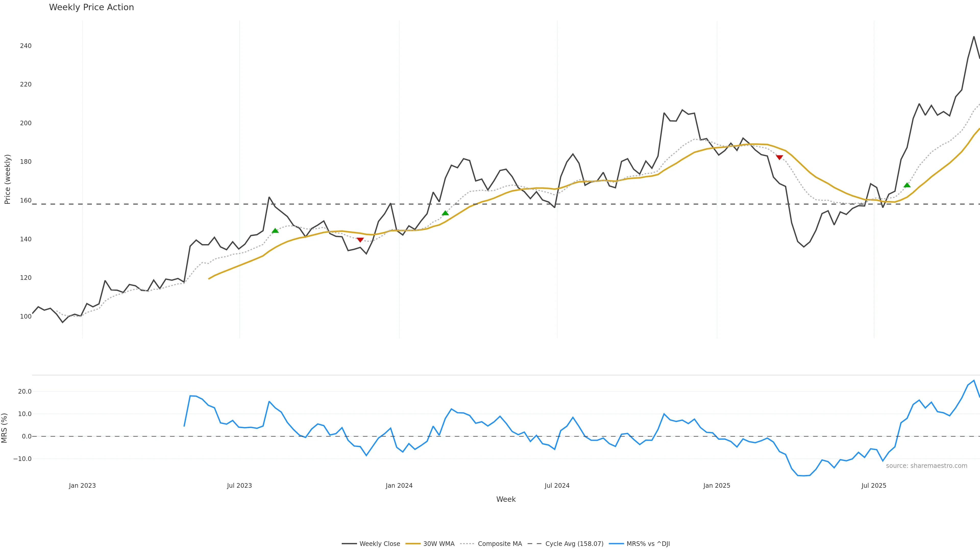980x551 pixels.
Task: Click the green up-triangle marker in early 2024
Action: [446, 213]
